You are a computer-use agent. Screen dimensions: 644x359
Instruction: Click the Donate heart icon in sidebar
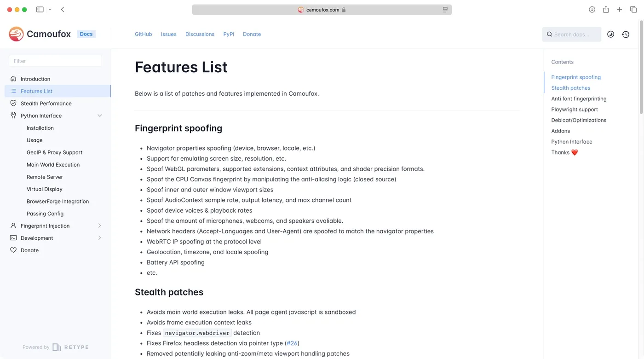coord(13,250)
